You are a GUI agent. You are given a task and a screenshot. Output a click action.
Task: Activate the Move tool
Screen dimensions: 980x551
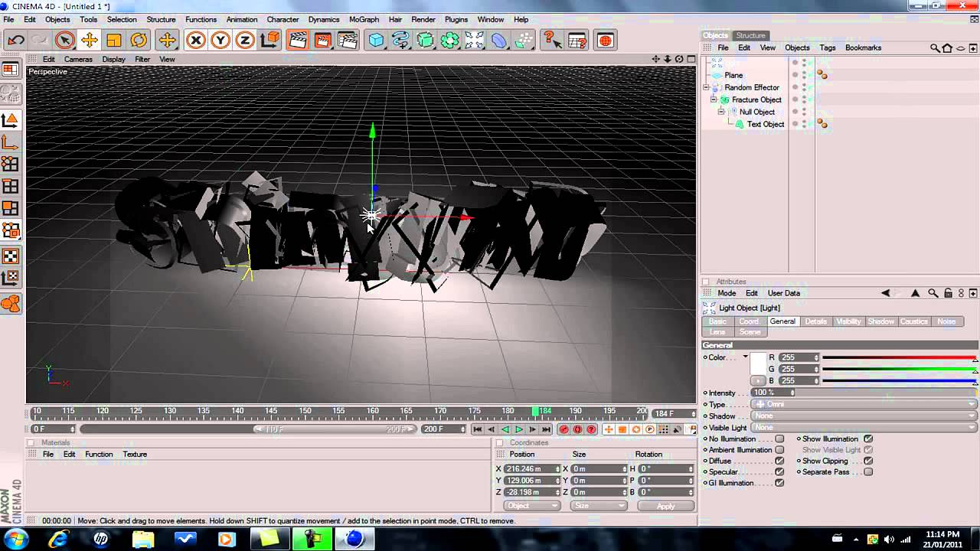point(90,41)
